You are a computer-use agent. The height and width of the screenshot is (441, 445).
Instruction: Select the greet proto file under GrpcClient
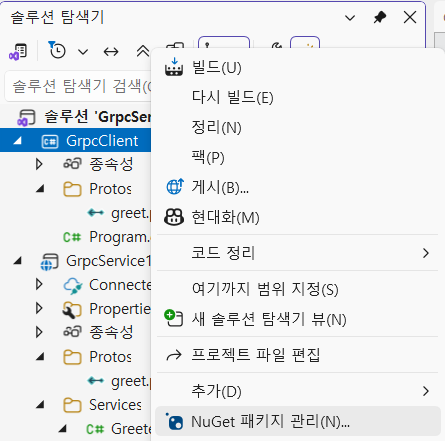[x=131, y=213]
